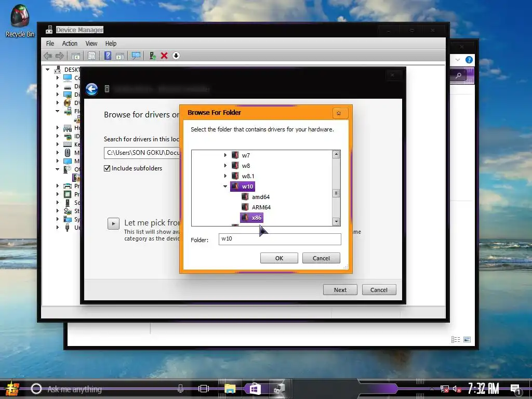Screen dimensions: 532x399
Task: Click Cancel in the driver wizard
Action: pos(379,290)
